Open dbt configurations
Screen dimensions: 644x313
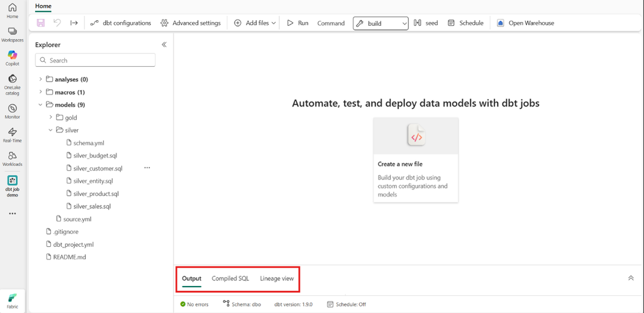pyautogui.click(x=121, y=23)
